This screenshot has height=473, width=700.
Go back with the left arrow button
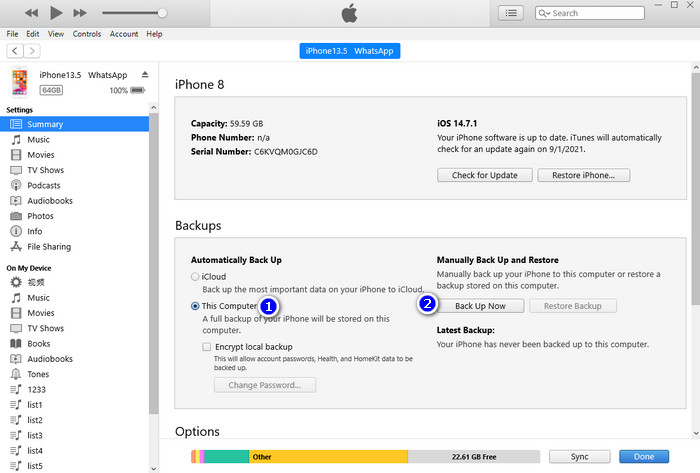click(15, 51)
